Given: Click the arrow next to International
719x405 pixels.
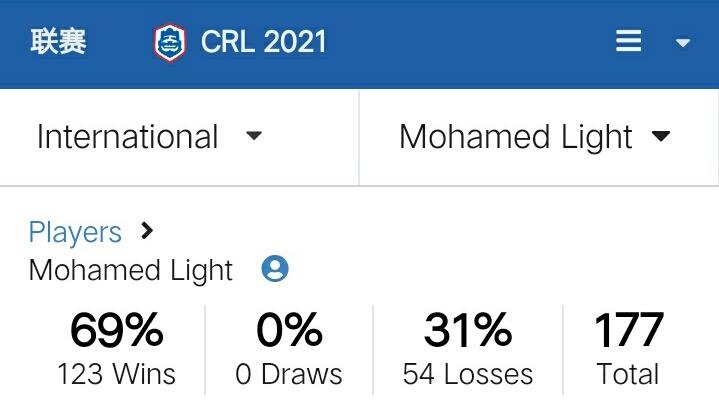Looking at the screenshot, I should (254, 136).
